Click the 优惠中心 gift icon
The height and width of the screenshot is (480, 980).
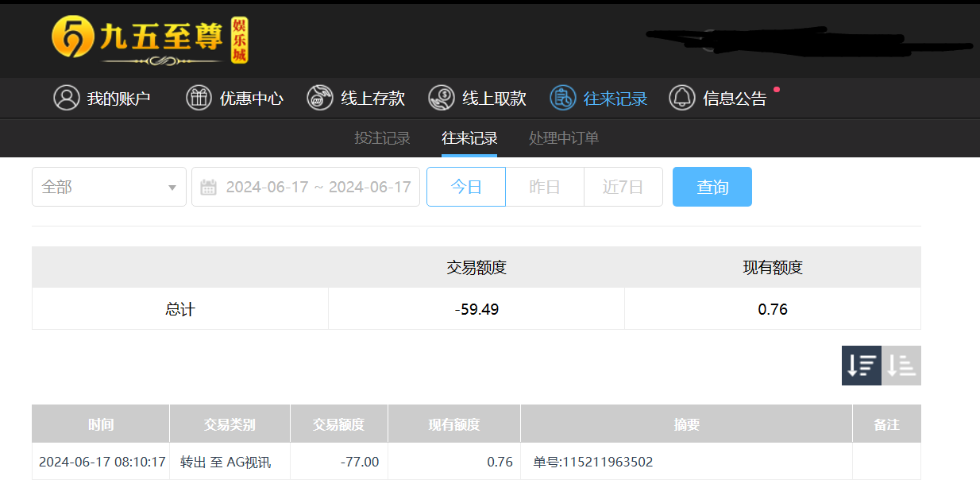[x=199, y=98]
